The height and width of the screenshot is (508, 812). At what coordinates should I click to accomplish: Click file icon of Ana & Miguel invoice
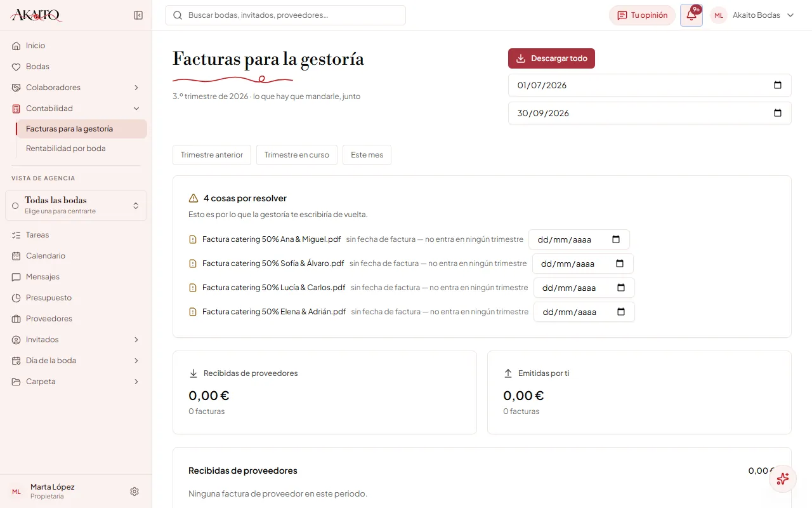(193, 239)
